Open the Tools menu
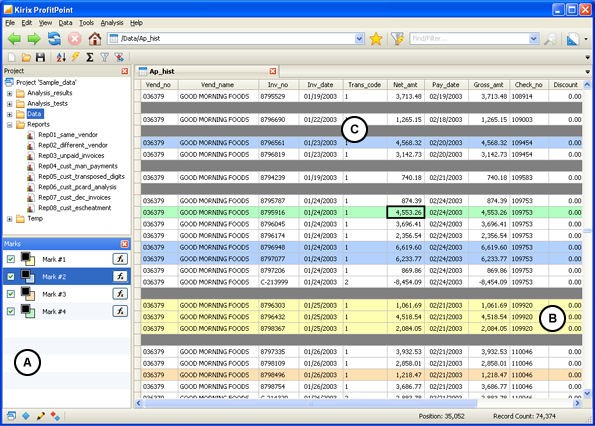 tap(86, 23)
